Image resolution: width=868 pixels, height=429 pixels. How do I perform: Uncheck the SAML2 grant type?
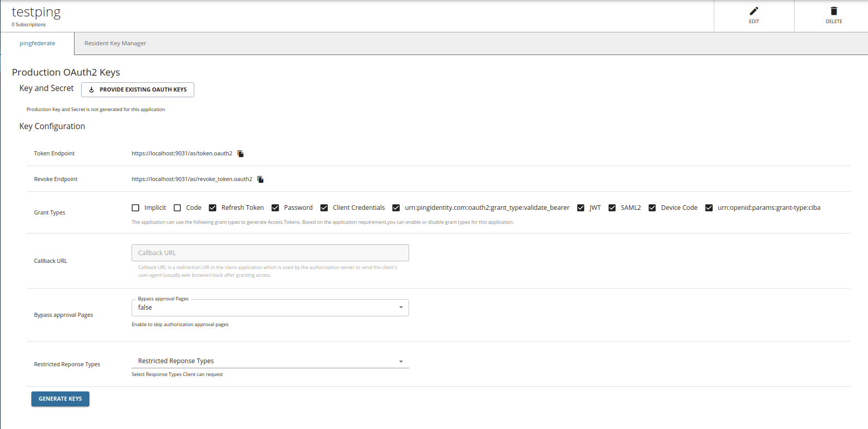point(612,208)
